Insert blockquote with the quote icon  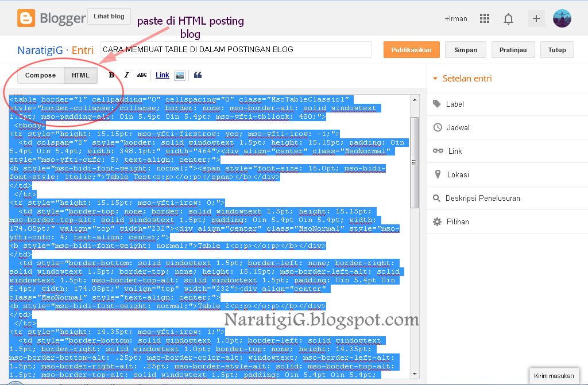198,75
